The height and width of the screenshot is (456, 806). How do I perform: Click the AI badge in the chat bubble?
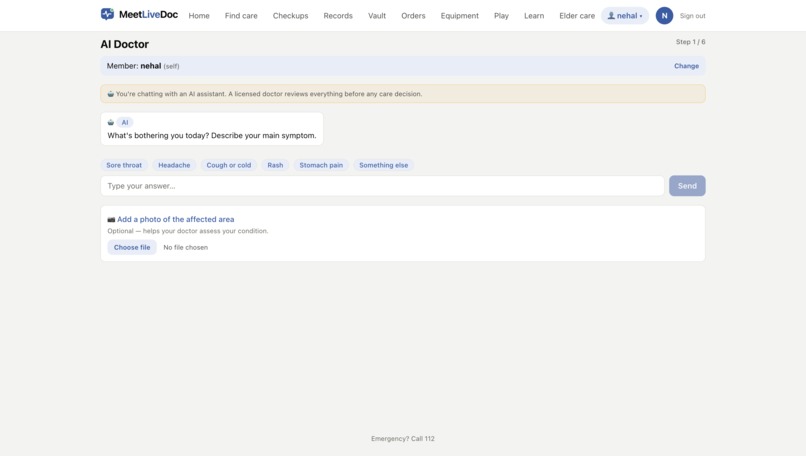click(125, 122)
